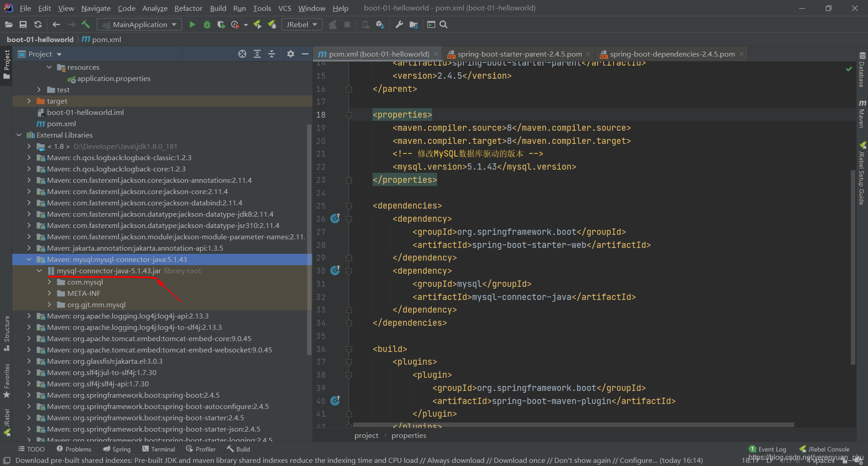Image resolution: width=868 pixels, height=466 pixels.
Task: Open the Refactor menu
Action: [x=189, y=8]
